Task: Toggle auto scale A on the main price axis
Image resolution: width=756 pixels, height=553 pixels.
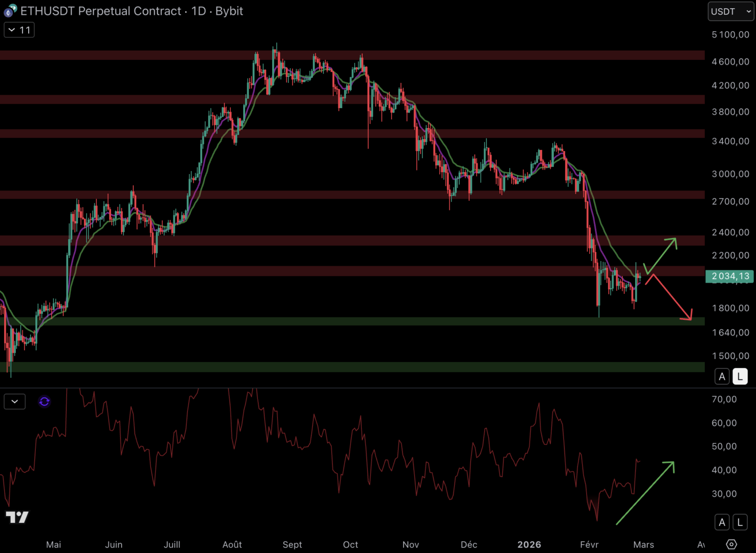Action: [x=722, y=377]
